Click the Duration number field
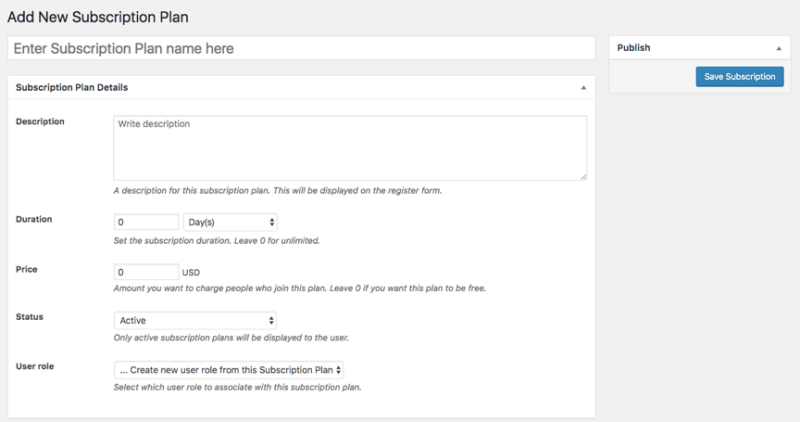Screen dimensions: 800x422 (x=147, y=222)
